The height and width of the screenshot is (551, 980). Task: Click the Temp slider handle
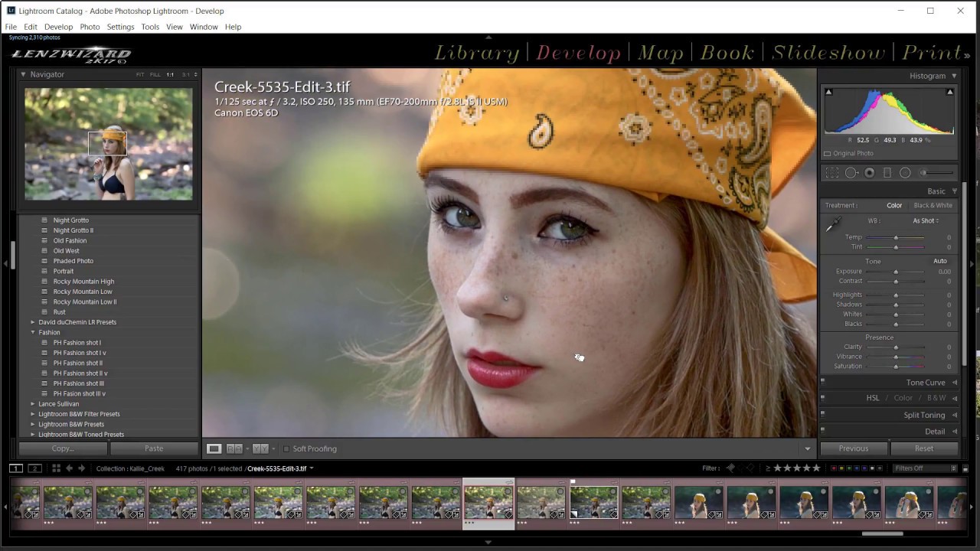tap(896, 237)
